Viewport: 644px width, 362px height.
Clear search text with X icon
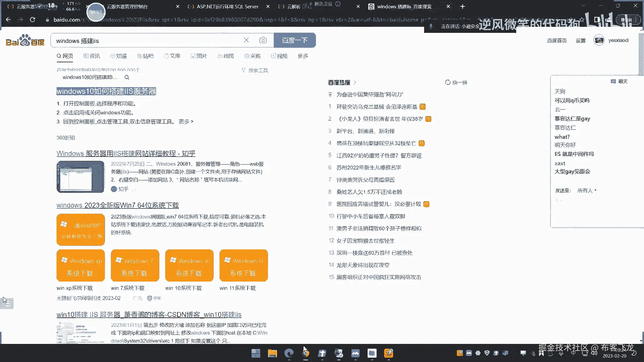click(x=246, y=40)
